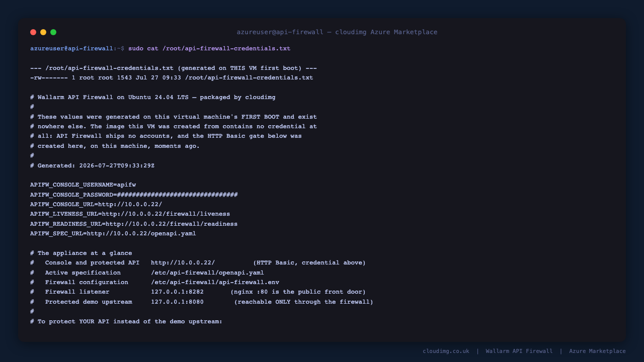Click the prompt 'azureuser@api-firewall'
The width and height of the screenshot is (644, 362).
(71, 49)
